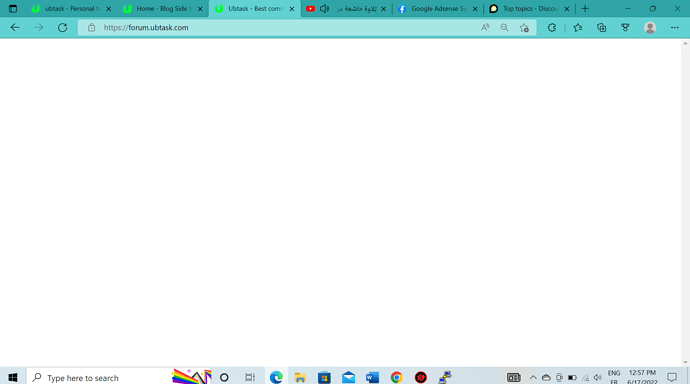Close the Google Adsense tab
Screen dimensions: 690x384
click(475, 8)
